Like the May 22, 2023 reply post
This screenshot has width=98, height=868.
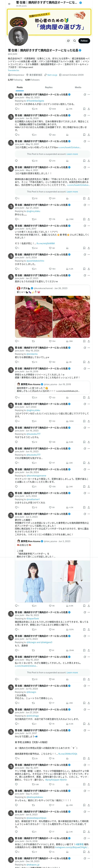[x=51, y=109]
